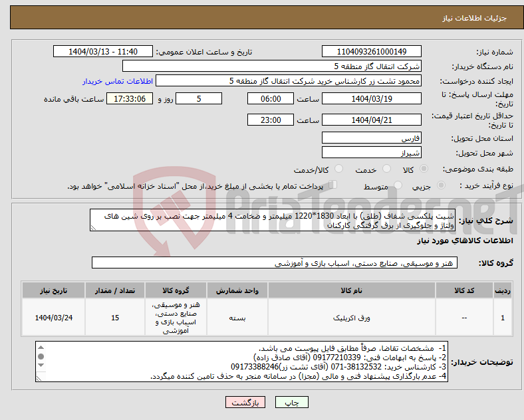Click the remaining time field 17:33:06

pos(130,98)
